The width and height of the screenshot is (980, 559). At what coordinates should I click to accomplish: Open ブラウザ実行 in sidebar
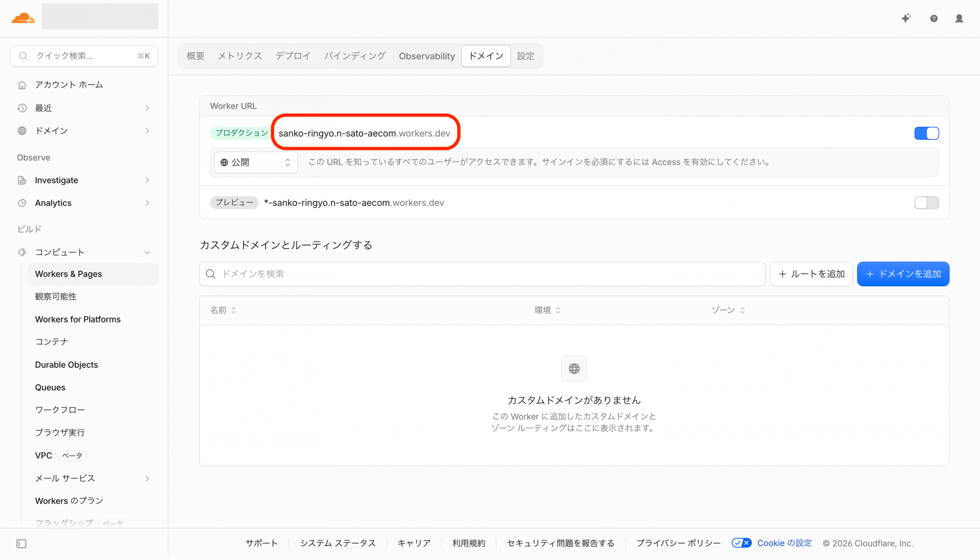pyautogui.click(x=60, y=432)
